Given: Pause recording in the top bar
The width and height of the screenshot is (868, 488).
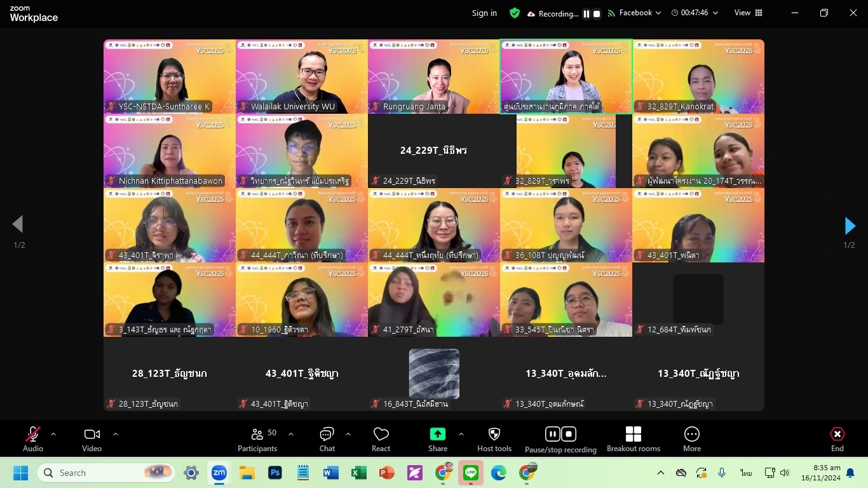Looking at the screenshot, I should (587, 13).
